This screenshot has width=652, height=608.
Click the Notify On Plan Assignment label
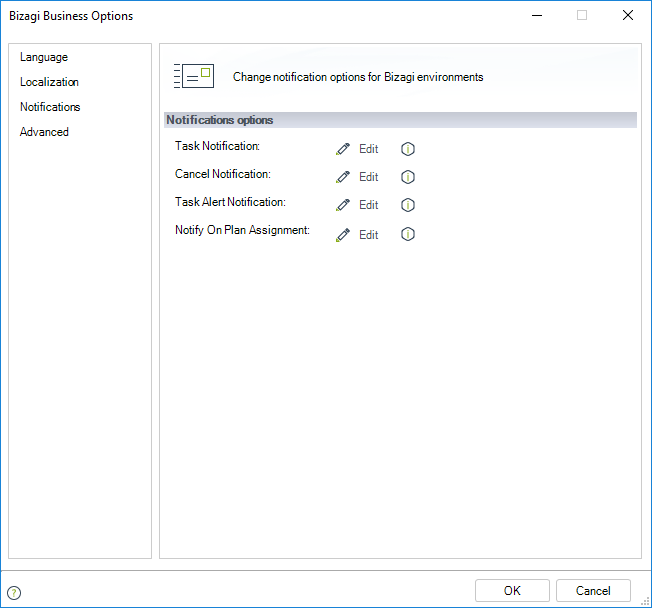pos(242,230)
